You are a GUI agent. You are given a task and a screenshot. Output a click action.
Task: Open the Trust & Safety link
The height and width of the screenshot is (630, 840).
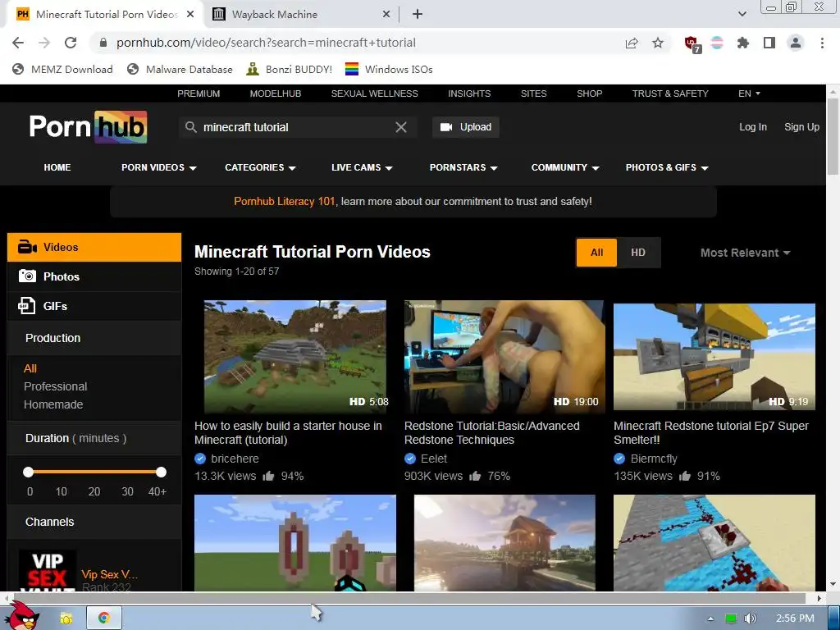pyautogui.click(x=670, y=94)
